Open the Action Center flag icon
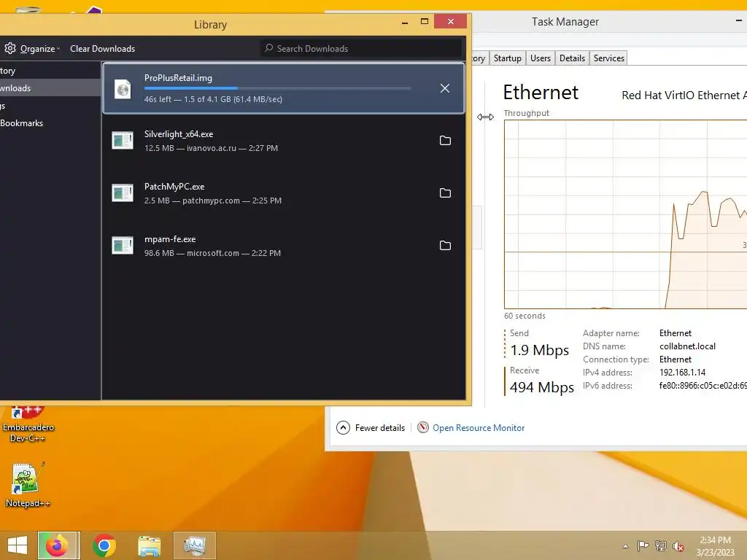 (643, 545)
